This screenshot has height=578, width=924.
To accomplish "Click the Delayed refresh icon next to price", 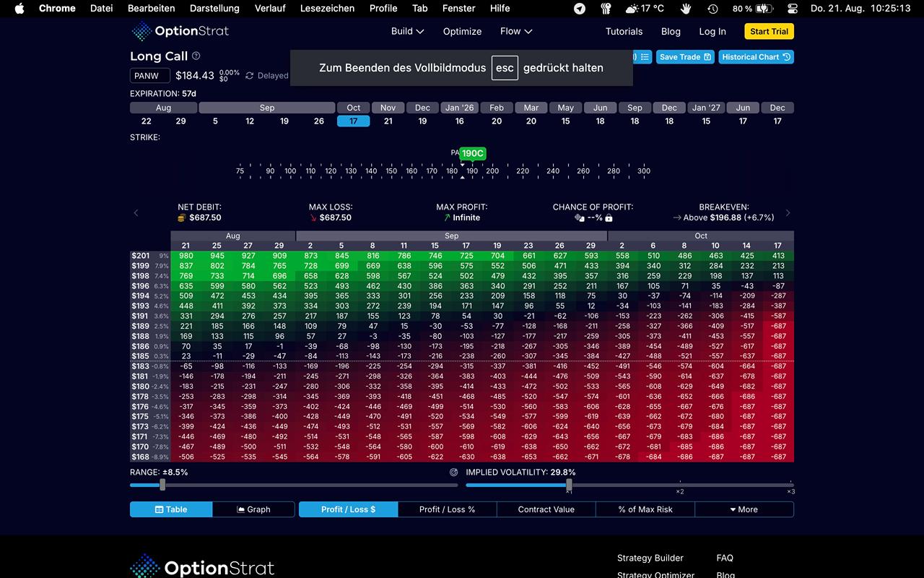I will click(250, 75).
